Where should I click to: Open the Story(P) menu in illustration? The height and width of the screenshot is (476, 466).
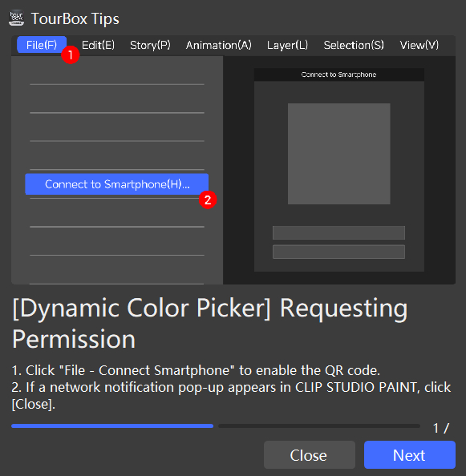150,45
